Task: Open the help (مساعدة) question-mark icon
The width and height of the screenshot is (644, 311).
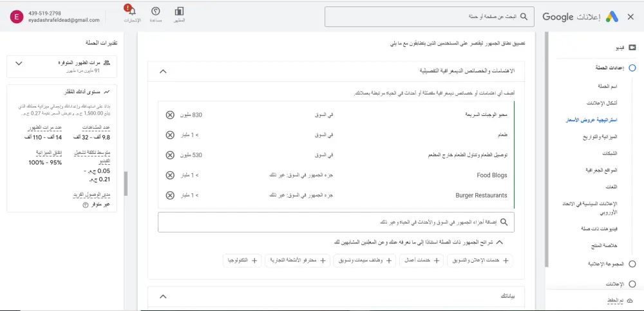Action: (x=155, y=12)
